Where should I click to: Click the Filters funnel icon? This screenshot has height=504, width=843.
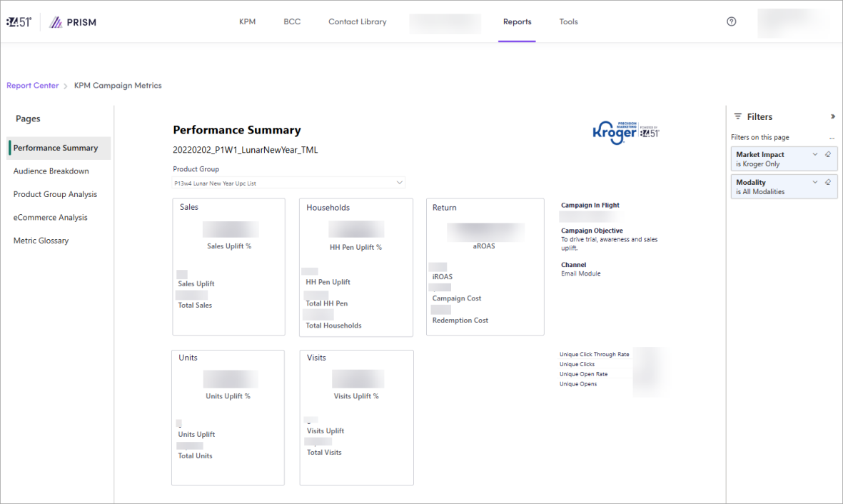tap(738, 116)
